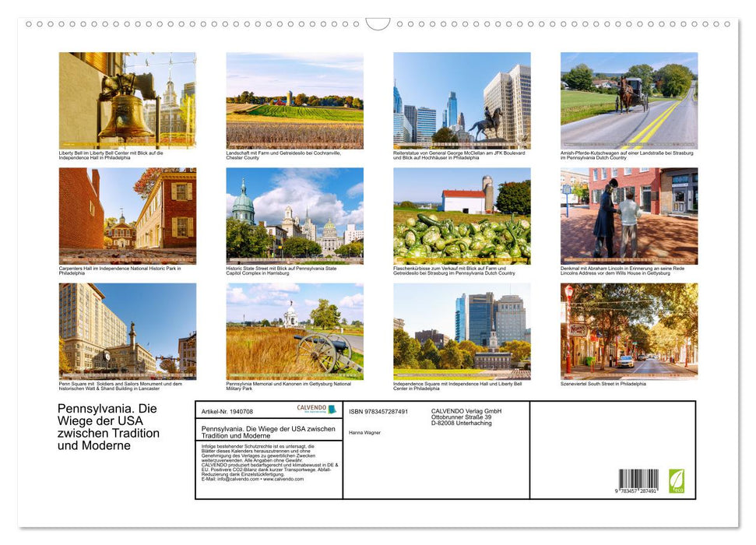Select the Amish horse buggy thumbnail

(631, 99)
